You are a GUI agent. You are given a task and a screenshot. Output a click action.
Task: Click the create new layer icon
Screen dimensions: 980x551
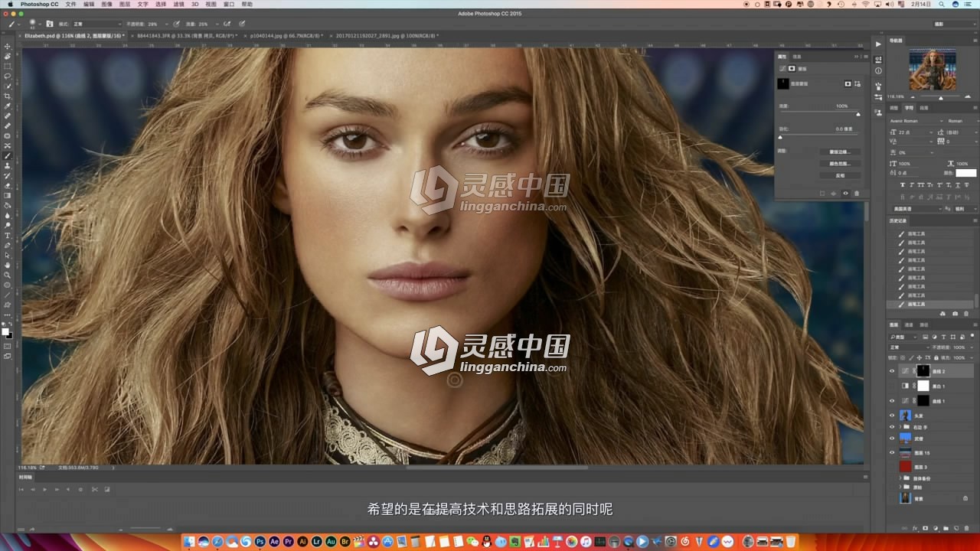pyautogui.click(x=955, y=528)
